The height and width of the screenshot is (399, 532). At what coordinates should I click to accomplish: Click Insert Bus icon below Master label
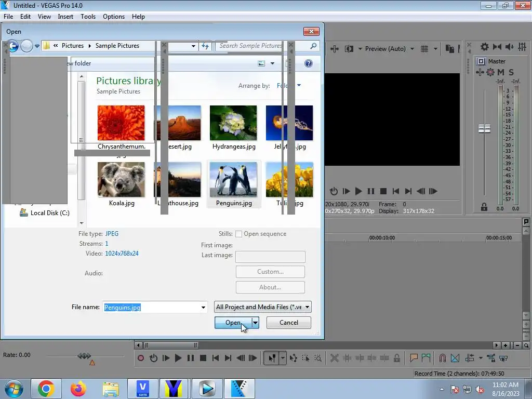click(480, 72)
